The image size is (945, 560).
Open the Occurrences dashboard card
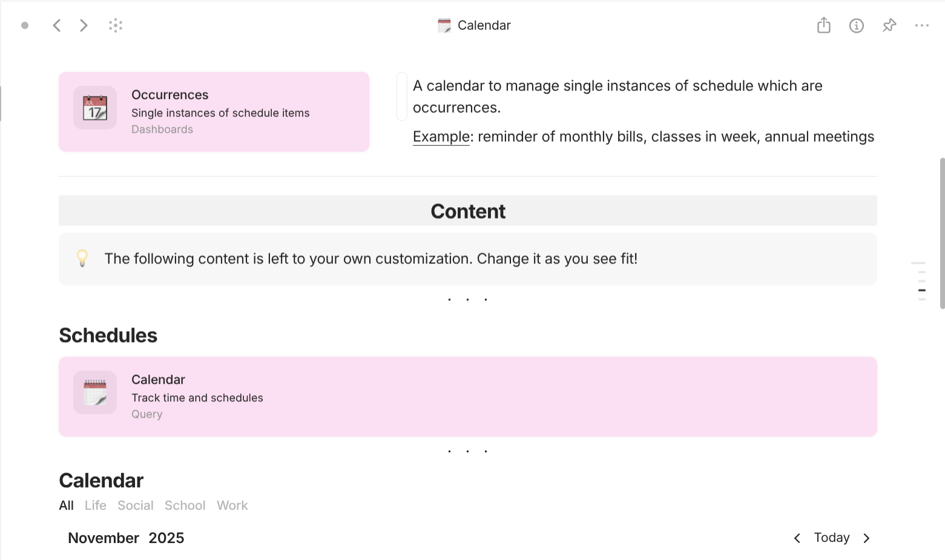coord(214,111)
